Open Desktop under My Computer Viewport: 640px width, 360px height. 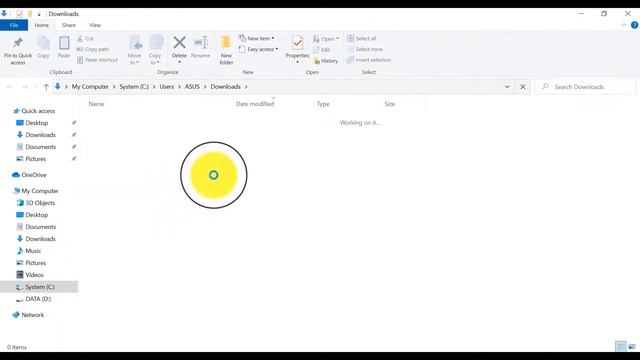[x=36, y=215]
